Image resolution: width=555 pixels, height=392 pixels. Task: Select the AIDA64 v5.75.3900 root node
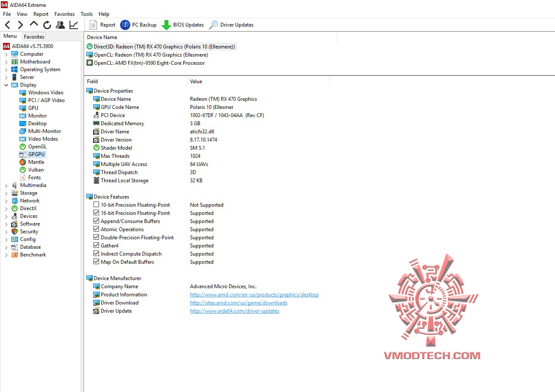pos(28,46)
